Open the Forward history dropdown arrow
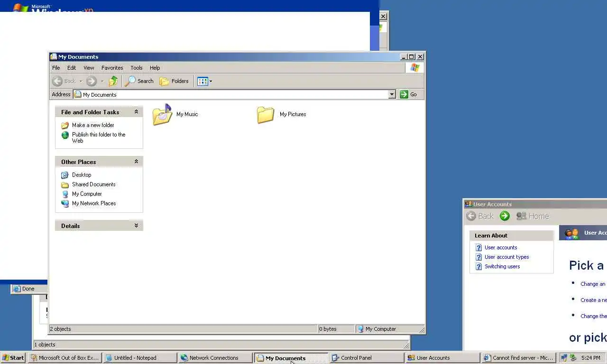607x364 pixels. coord(102,81)
